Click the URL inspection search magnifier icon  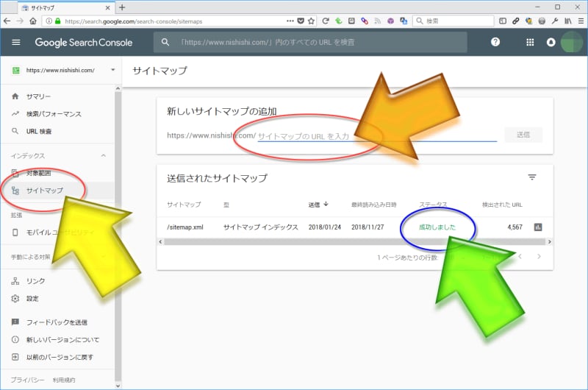[x=165, y=42]
